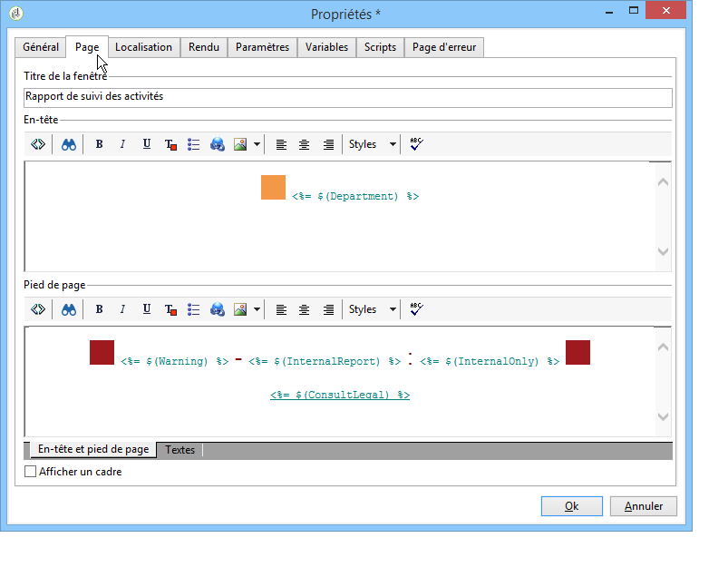
Task: Expand image dropdown arrow in En-tête toolbar
Action: pos(257,144)
